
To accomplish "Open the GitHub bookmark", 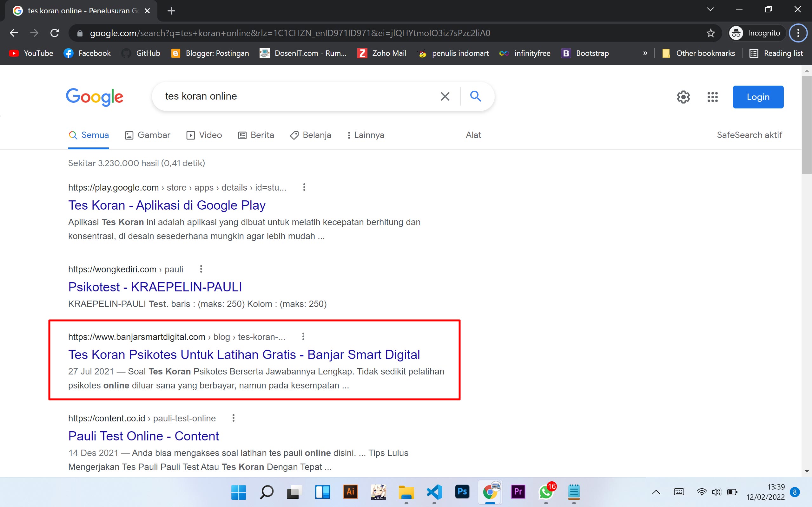I will (x=141, y=53).
